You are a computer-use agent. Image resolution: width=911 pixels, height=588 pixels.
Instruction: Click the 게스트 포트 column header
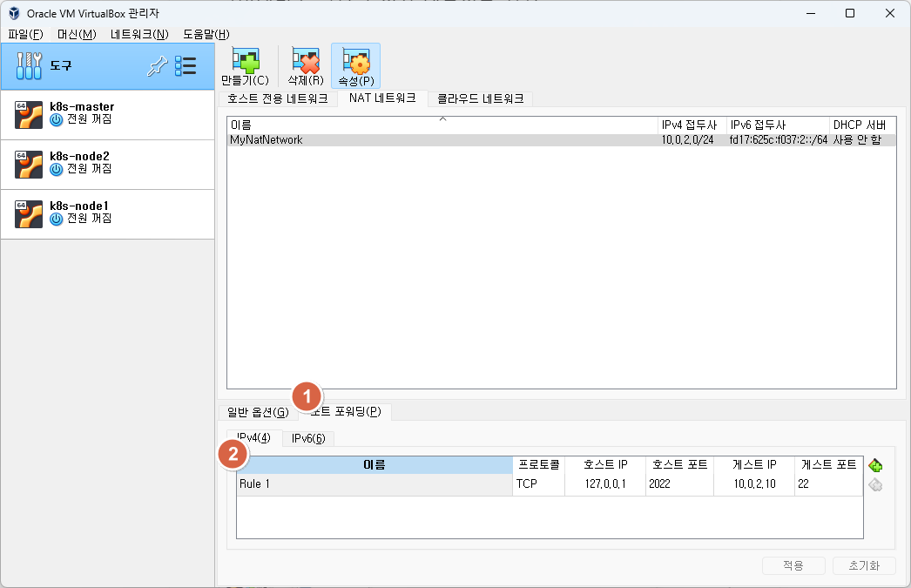(x=828, y=465)
